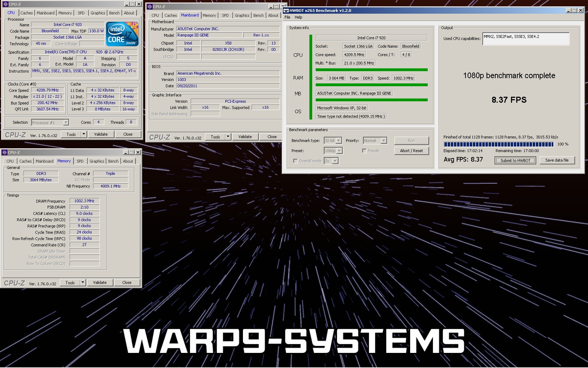Open the Help menu in HWBOT x265
The height and width of the screenshot is (368, 588).
click(x=298, y=17)
